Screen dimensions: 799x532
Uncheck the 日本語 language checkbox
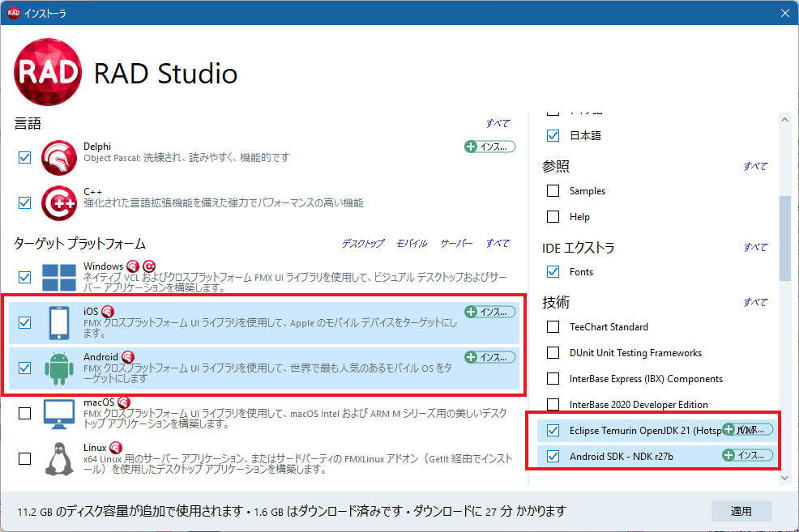point(553,136)
